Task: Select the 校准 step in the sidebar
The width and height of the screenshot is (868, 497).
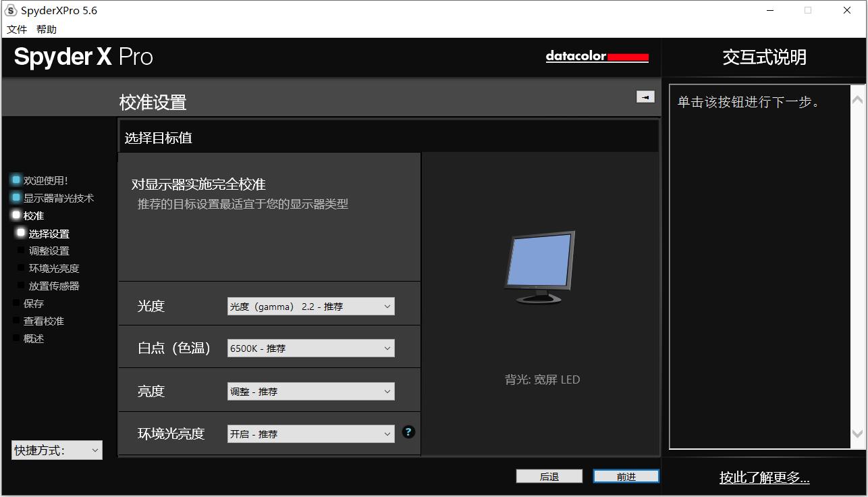Action: pyautogui.click(x=33, y=215)
